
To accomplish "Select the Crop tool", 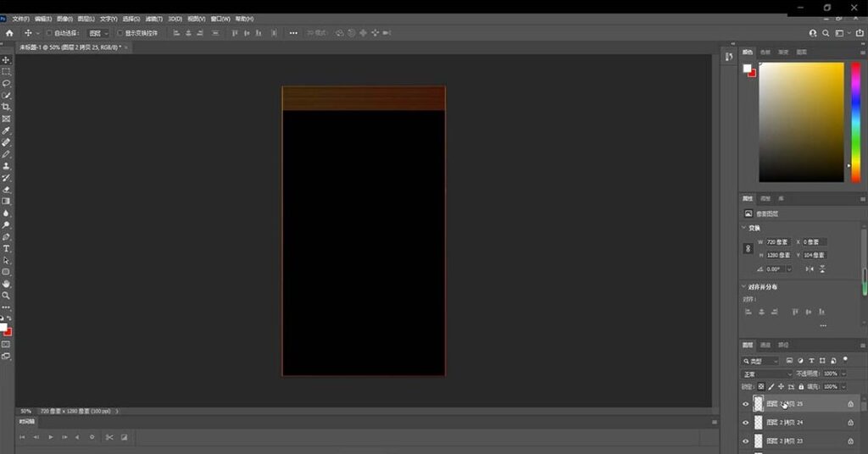I will coord(6,108).
